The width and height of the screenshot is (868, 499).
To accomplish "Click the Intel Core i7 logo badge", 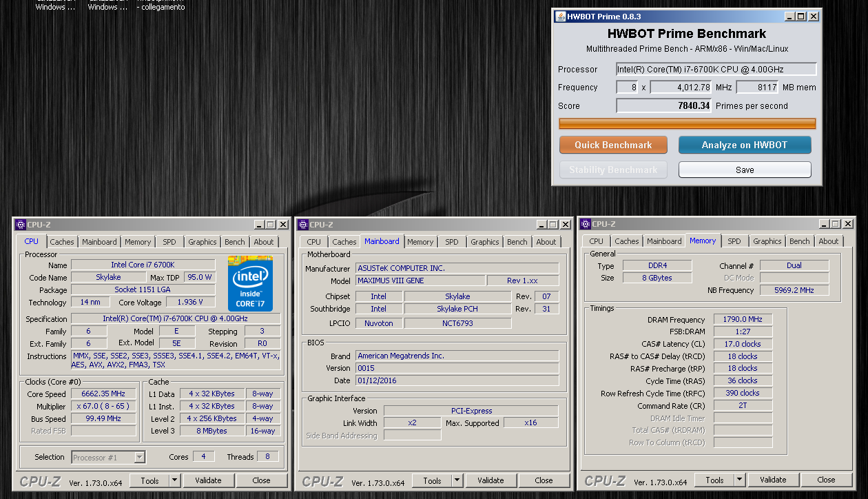I will 250,283.
